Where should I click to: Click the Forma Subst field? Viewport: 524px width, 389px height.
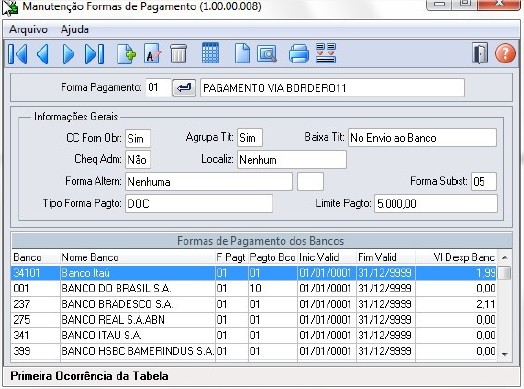(x=484, y=181)
